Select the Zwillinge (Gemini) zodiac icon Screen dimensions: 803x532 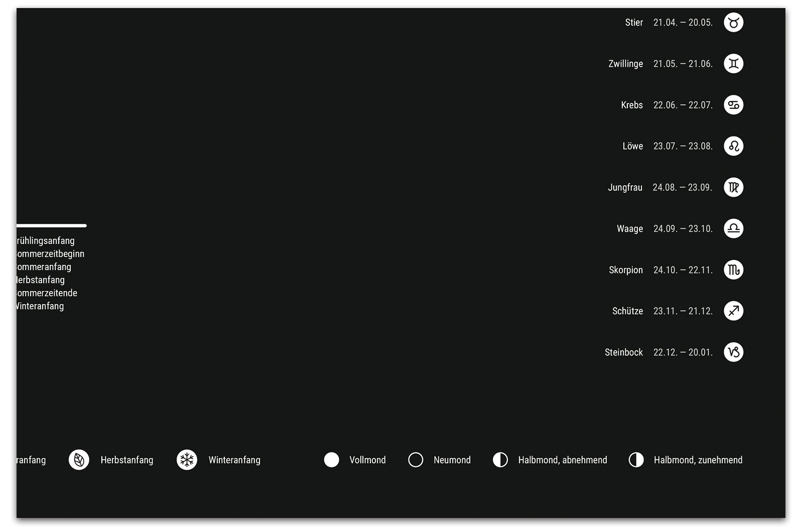tap(733, 64)
